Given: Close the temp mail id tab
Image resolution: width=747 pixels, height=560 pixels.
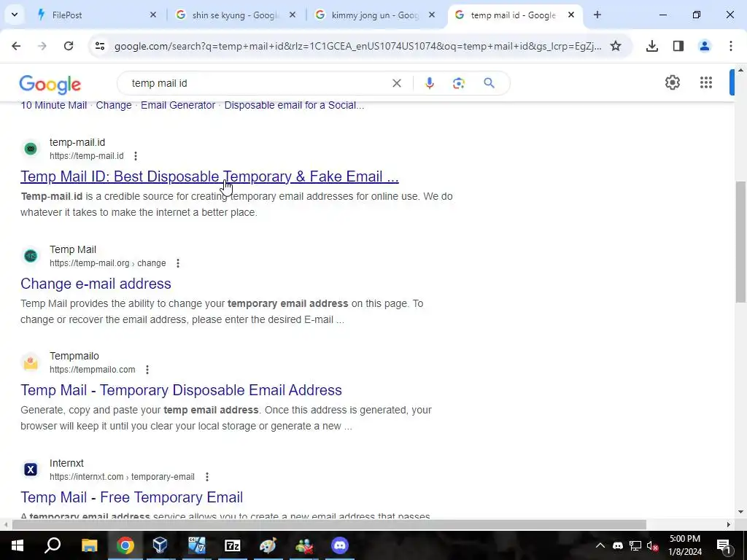Looking at the screenshot, I should (571, 15).
